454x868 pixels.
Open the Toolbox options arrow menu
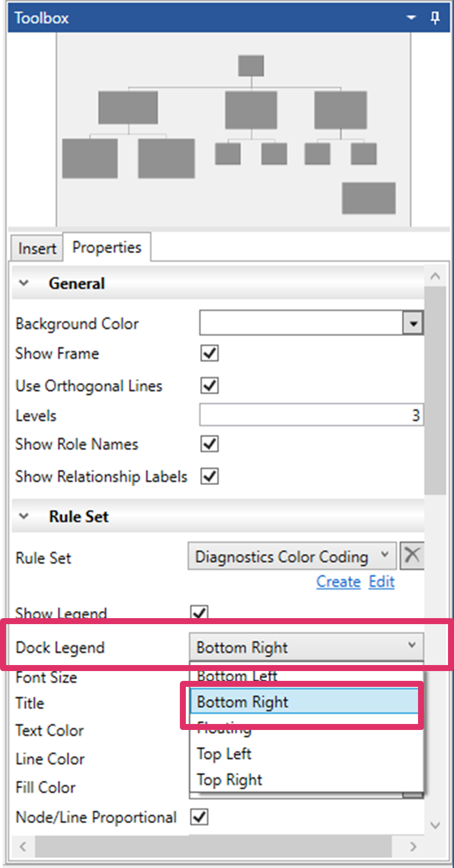click(411, 18)
